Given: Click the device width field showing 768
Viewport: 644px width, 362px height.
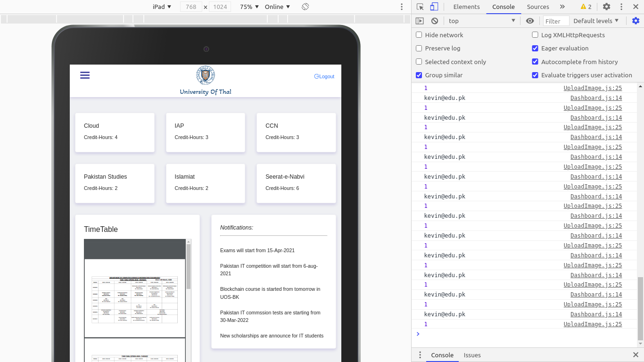Looking at the screenshot, I should (x=191, y=7).
